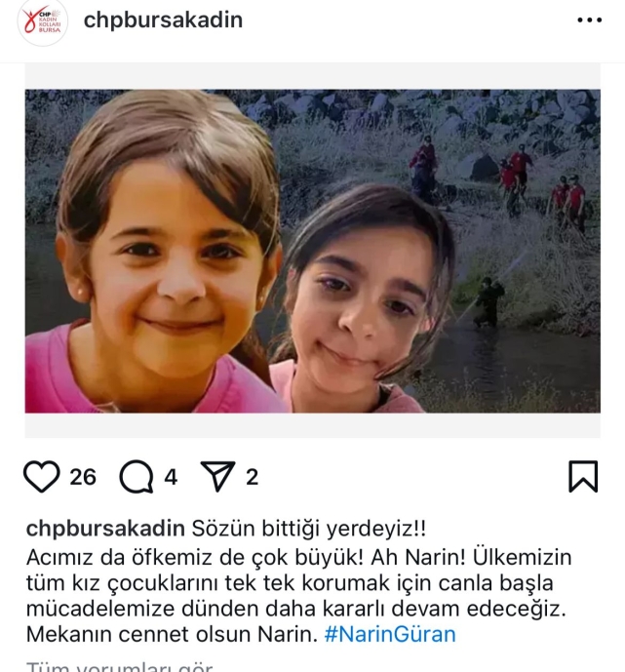Open the #NarinGüran hashtag
The width and height of the screenshot is (625, 672).
(390, 634)
